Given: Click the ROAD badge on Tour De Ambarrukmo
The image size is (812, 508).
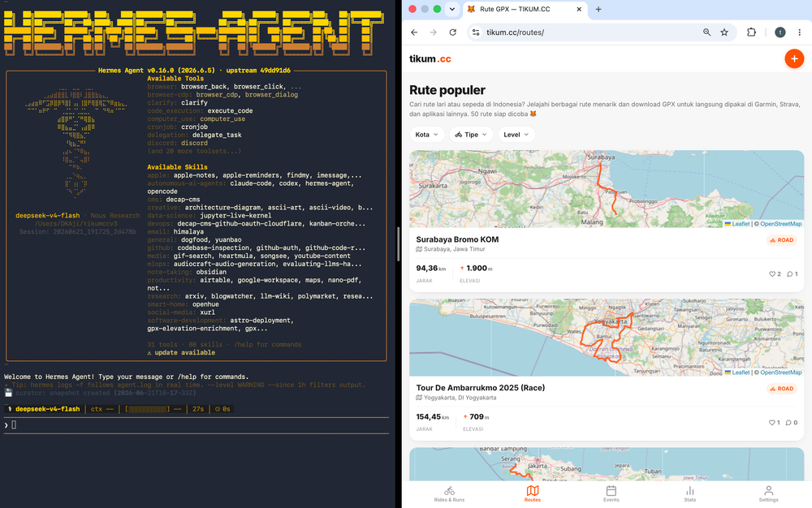Looking at the screenshot, I should point(781,389).
